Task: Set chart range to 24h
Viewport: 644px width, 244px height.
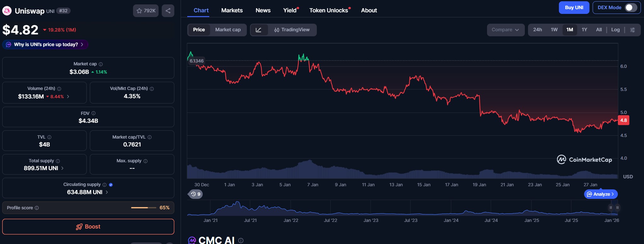Action: click(538, 30)
